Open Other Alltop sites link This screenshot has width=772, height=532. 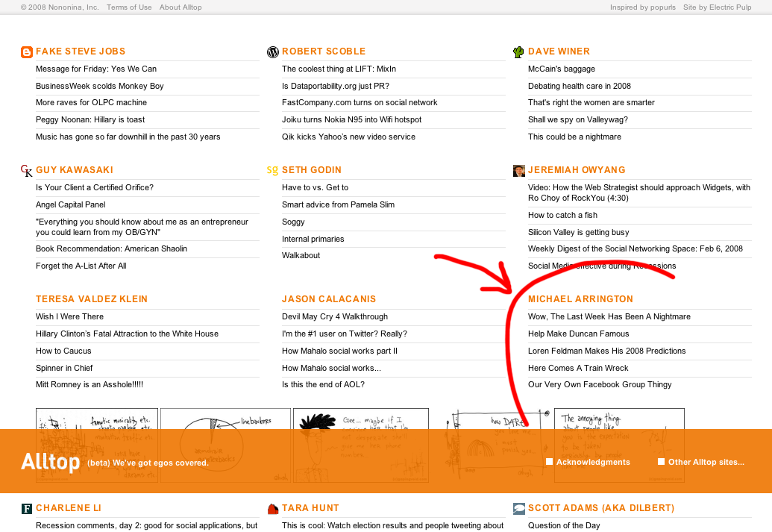[706, 462]
